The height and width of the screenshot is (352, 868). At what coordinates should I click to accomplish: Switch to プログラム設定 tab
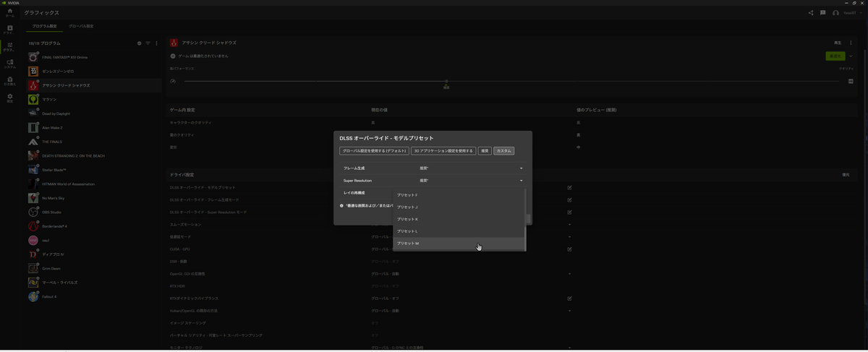coord(44,26)
